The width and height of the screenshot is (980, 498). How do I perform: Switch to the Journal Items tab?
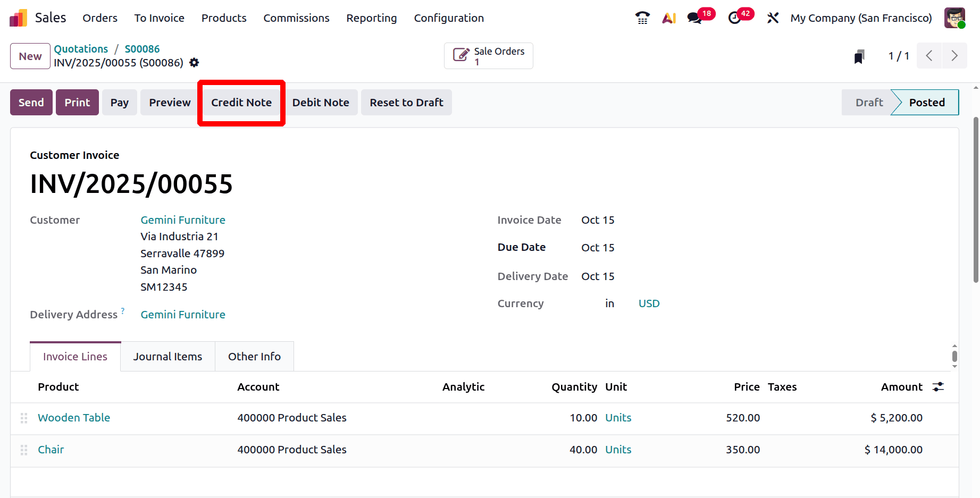[x=167, y=356]
